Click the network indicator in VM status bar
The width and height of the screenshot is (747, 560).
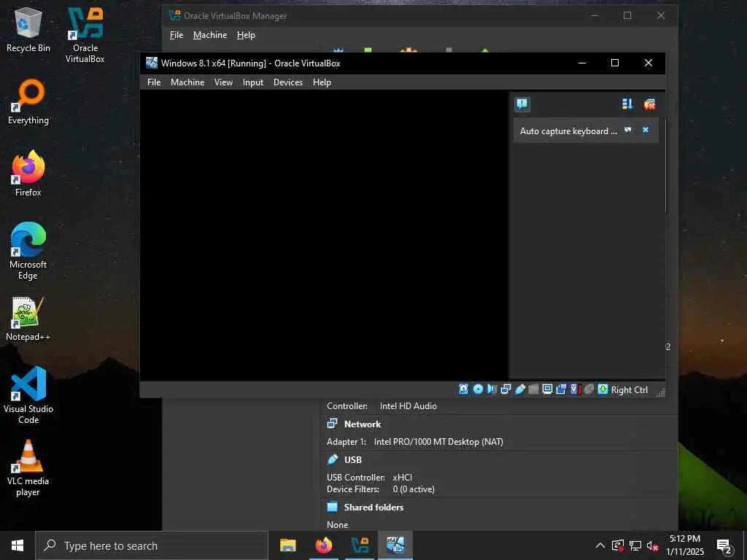click(x=506, y=389)
